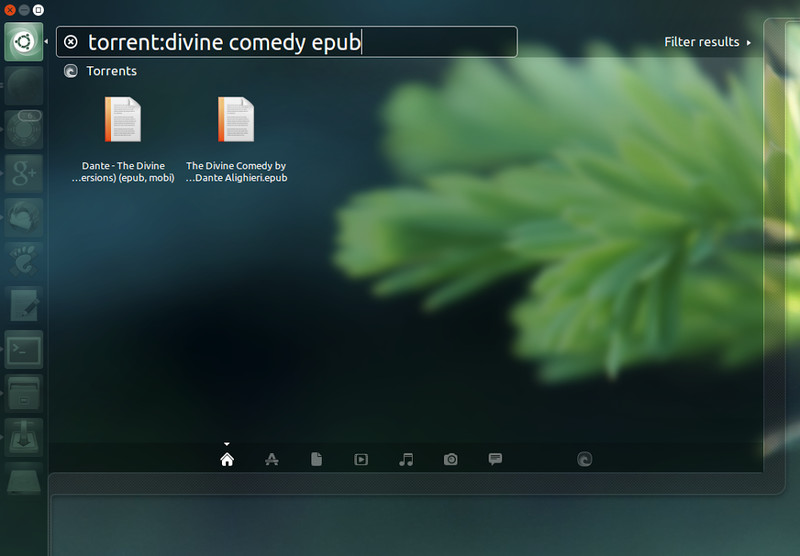Image resolution: width=800 pixels, height=556 pixels.
Task: Open the download installer launcher icon
Action: coord(23,438)
